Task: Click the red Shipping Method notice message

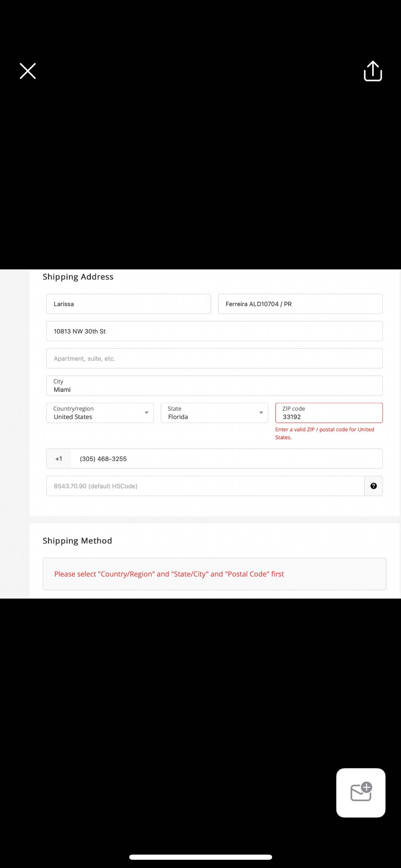Action: pyautogui.click(x=169, y=574)
